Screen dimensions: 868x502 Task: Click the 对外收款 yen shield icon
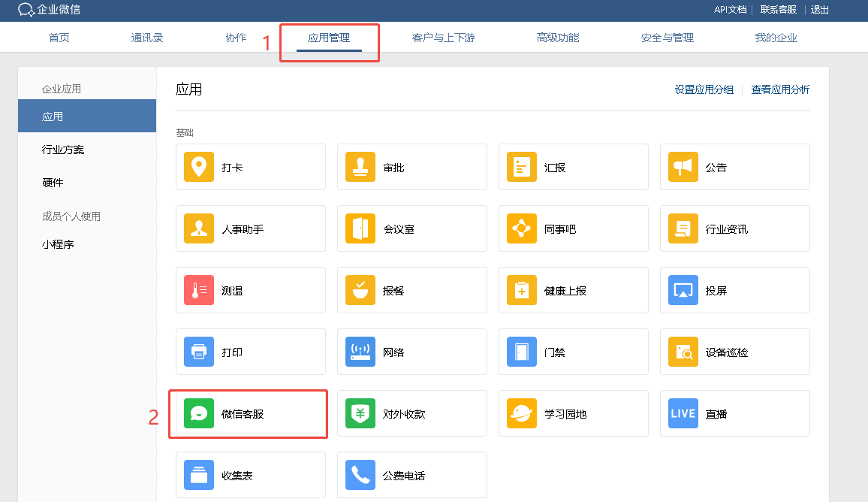coord(360,413)
